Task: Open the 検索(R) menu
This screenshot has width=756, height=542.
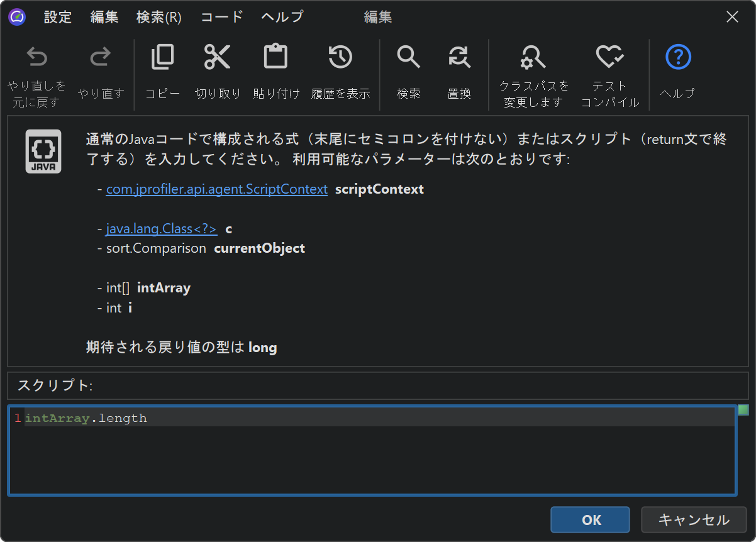Action: 158,17
